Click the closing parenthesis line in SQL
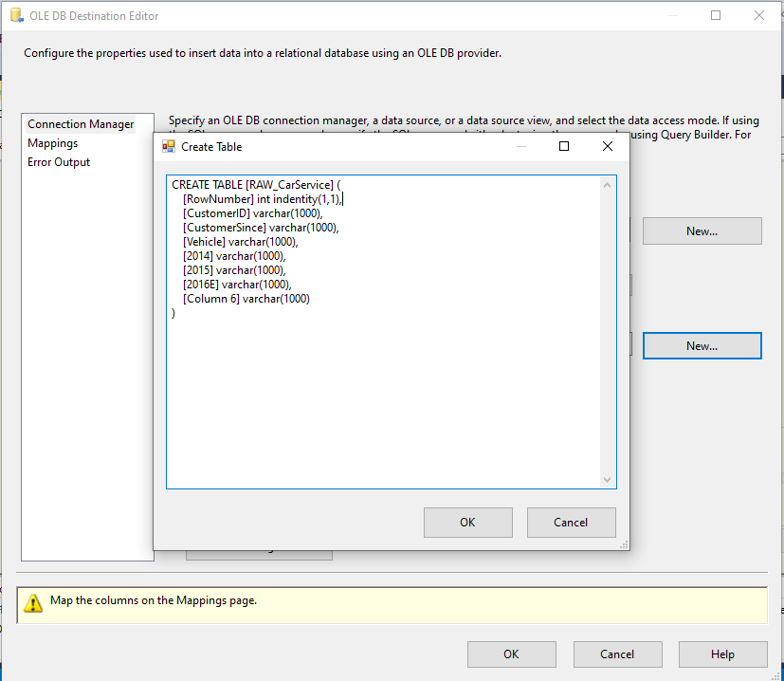Screen dimensions: 784x681 coord(173,313)
